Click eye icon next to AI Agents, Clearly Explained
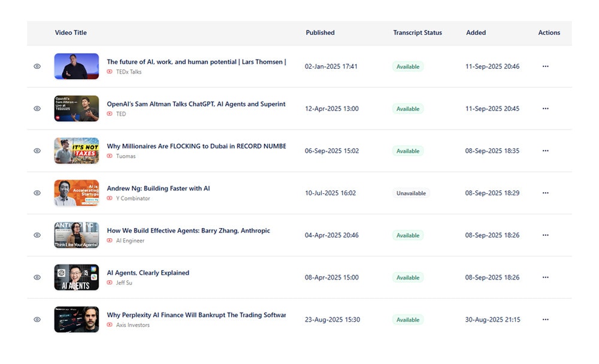The image size is (599, 364). coord(37,277)
